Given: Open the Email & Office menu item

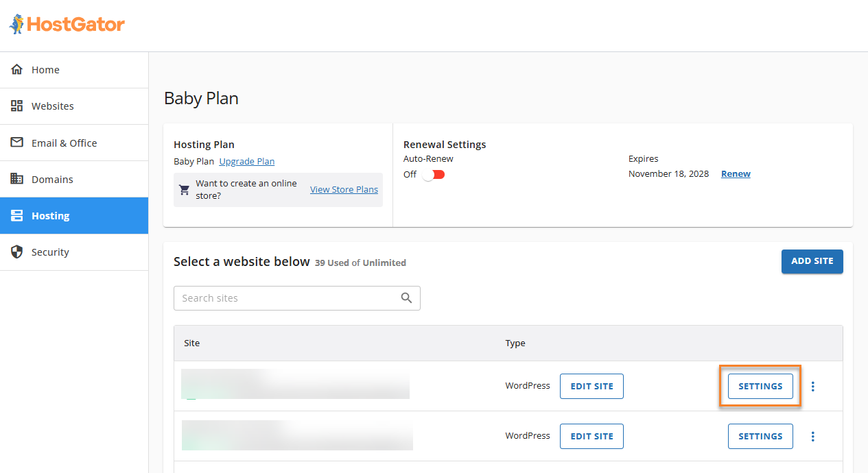Looking at the screenshot, I should point(74,143).
